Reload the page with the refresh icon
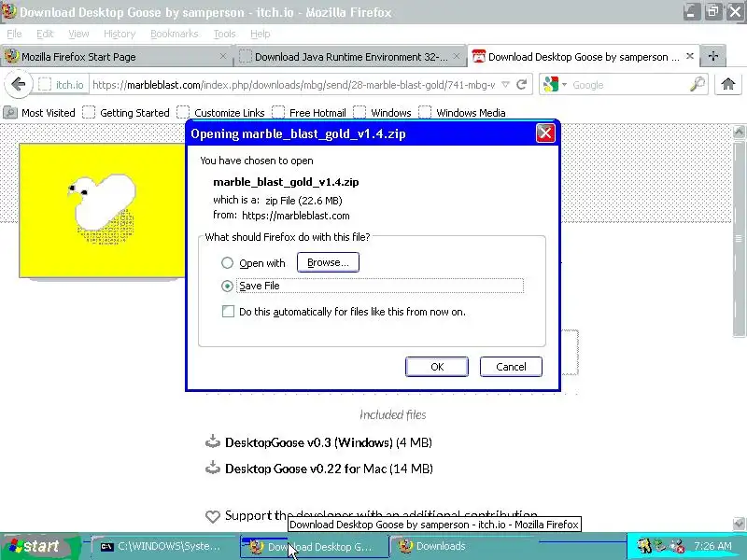747x560 pixels. [x=522, y=85]
